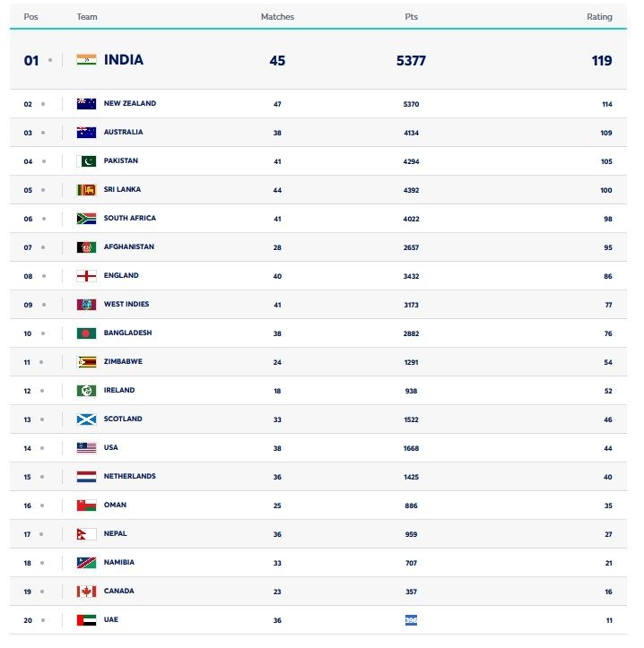Click the Canada flag icon
The height and width of the screenshot is (648, 644).
[x=86, y=592]
